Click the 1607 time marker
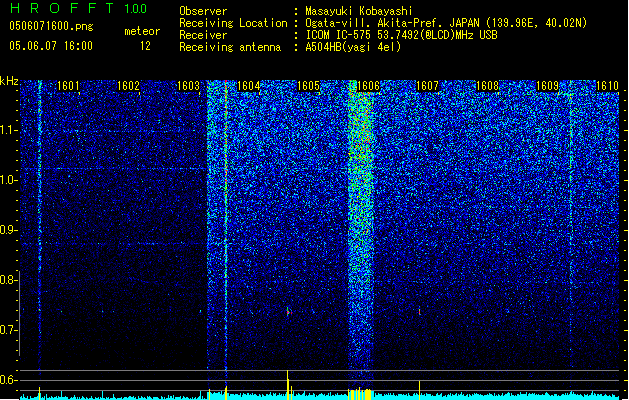Image resolution: width=629 pixels, height=400 pixels. (x=428, y=86)
